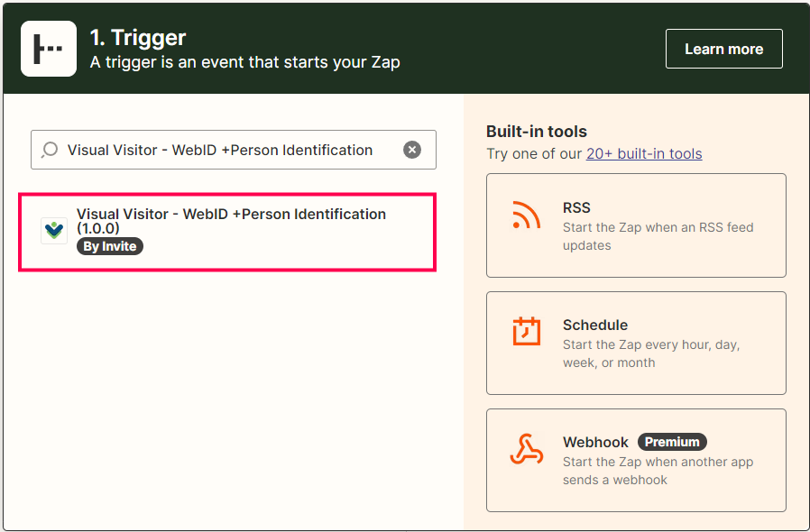The width and height of the screenshot is (810, 532).
Task: Click the Visual Visitor app logo icon
Action: tap(54, 230)
